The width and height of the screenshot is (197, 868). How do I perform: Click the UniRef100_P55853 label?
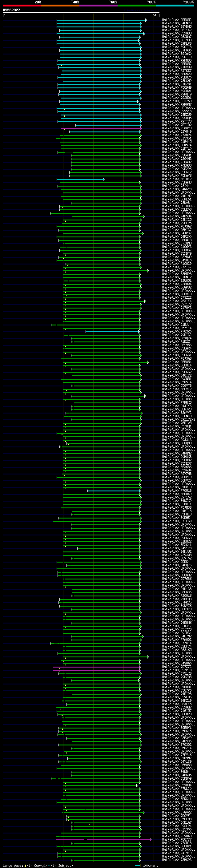177,765
